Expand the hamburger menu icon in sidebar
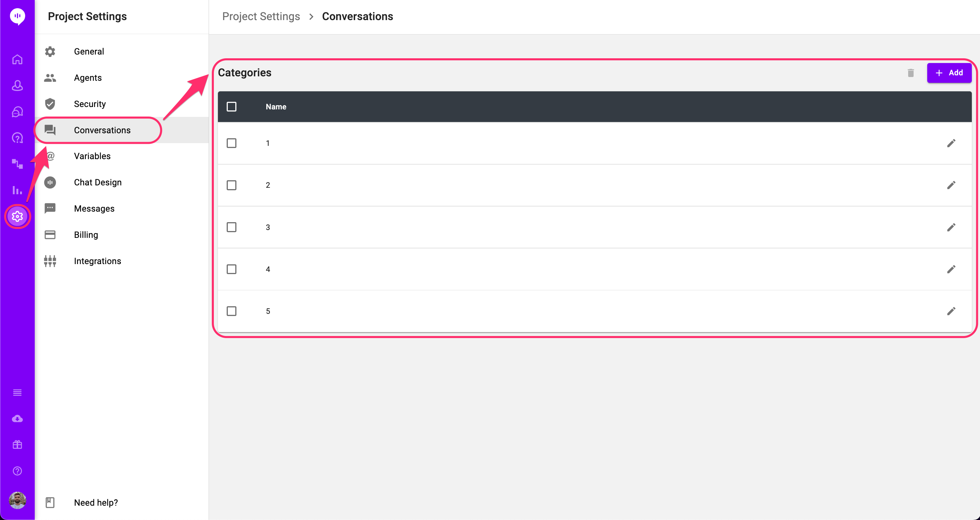Image resolution: width=980 pixels, height=520 pixels. pos(17,393)
